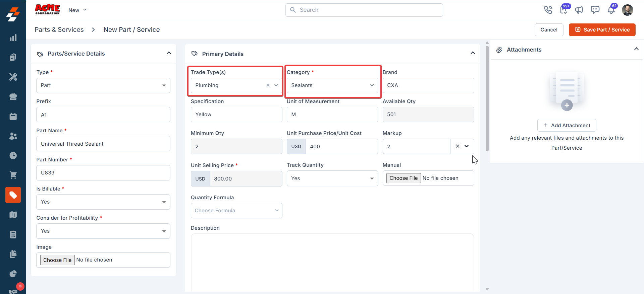
Task: Click the Minimum Qty field
Action: [236, 146]
